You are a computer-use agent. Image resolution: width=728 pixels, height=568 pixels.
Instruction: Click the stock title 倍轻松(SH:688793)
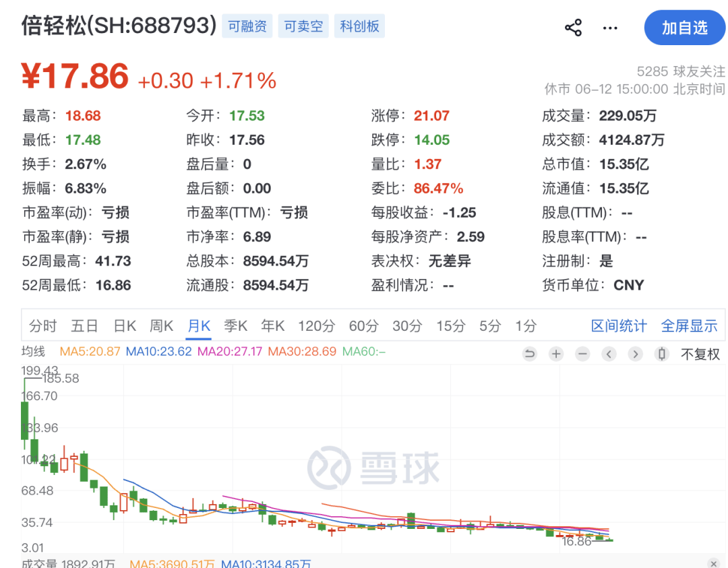tap(119, 25)
